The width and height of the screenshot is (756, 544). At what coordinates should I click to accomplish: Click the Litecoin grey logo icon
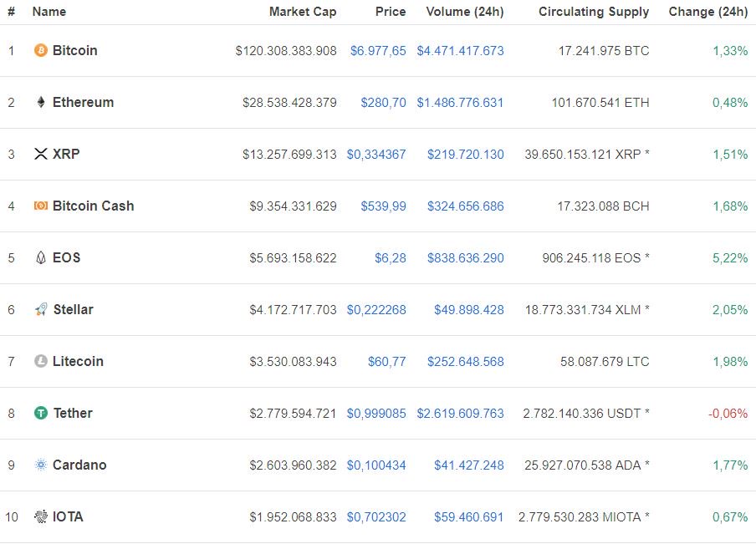click(x=41, y=361)
